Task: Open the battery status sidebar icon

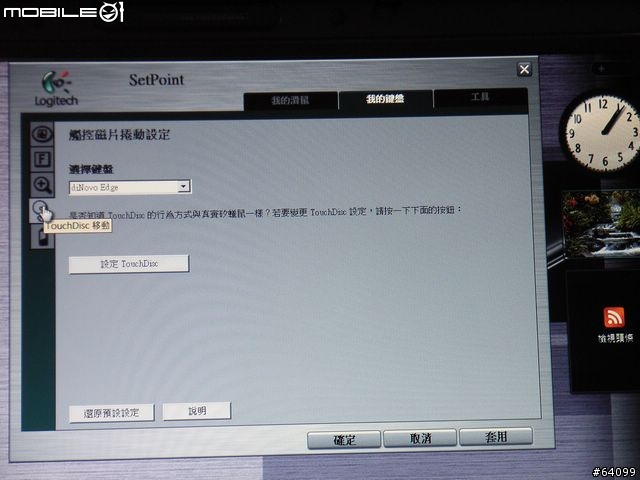Action: [x=42, y=237]
